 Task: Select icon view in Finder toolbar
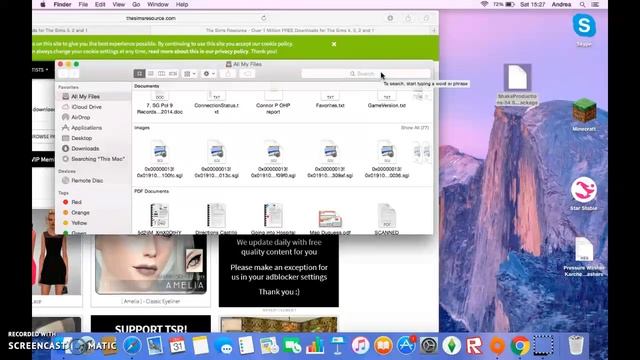pyautogui.click(x=139, y=73)
